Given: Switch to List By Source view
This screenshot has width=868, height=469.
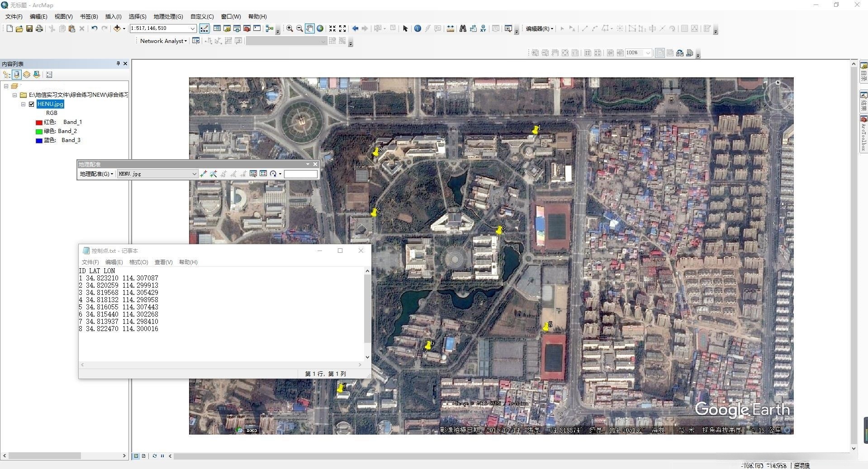Looking at the screenshot, I should coord(17,75).
